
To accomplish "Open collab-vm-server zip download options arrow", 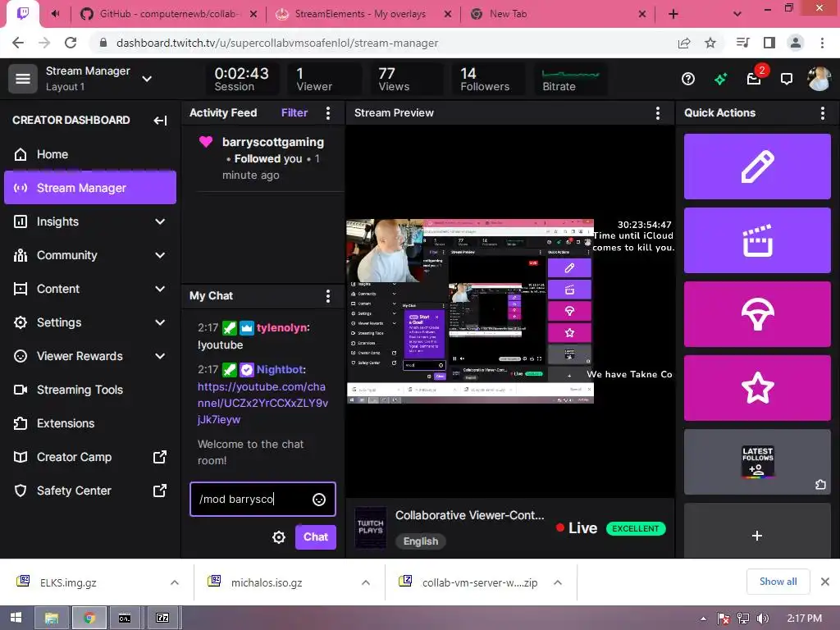I will pos(557,582).
